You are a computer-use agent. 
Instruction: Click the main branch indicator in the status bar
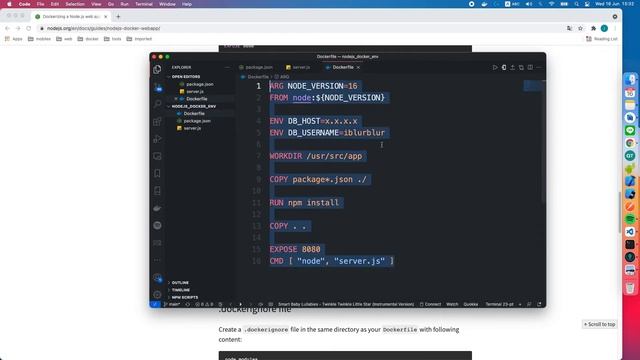tap(172, 304)
